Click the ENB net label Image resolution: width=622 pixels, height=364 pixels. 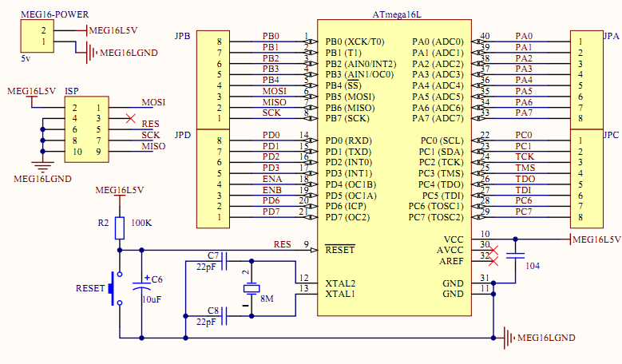pyautogui.click(x=272, y=190)
